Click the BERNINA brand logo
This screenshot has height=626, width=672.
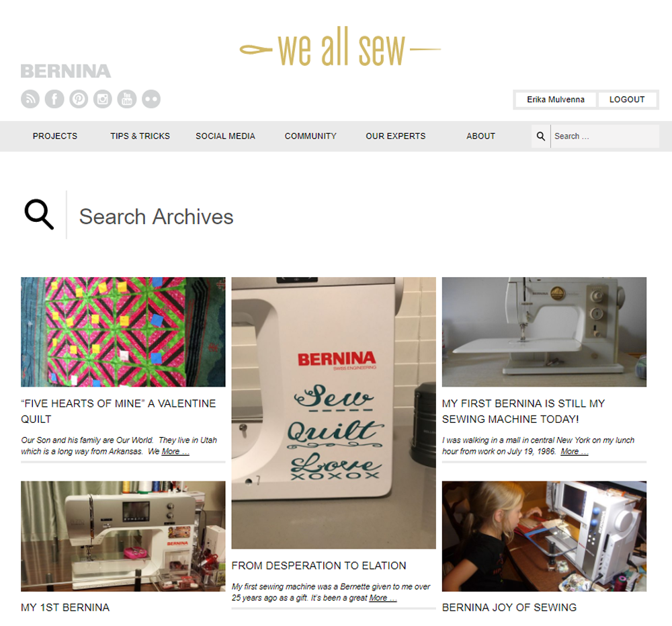coord(66,71)
